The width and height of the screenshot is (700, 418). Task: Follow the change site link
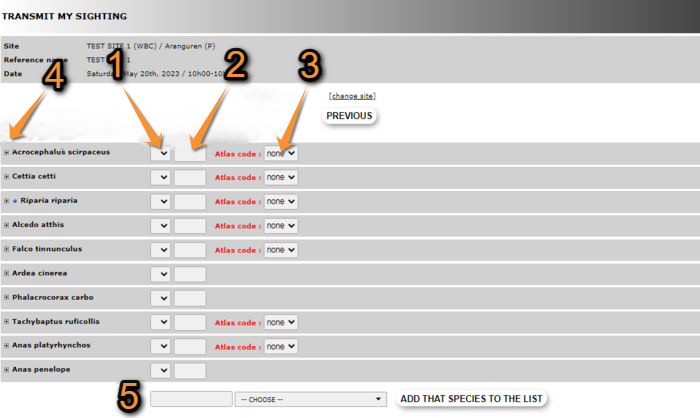tap(352, 96)
